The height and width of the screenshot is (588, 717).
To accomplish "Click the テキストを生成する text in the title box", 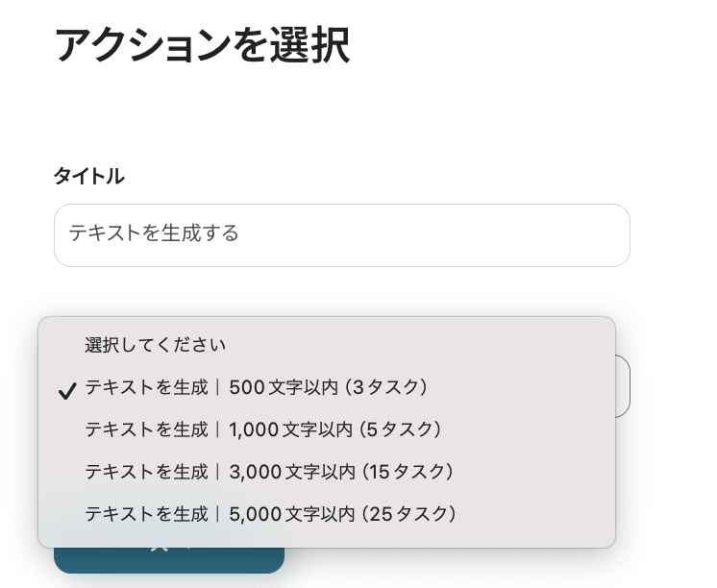I will coord(154,233).
